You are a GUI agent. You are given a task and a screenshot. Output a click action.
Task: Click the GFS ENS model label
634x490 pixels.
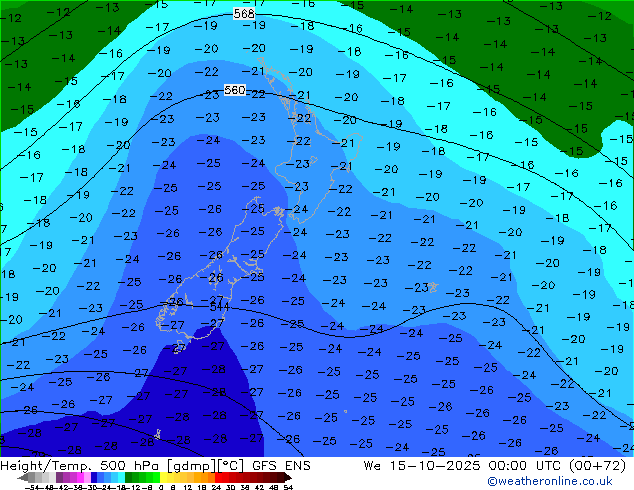coord(281,466)
